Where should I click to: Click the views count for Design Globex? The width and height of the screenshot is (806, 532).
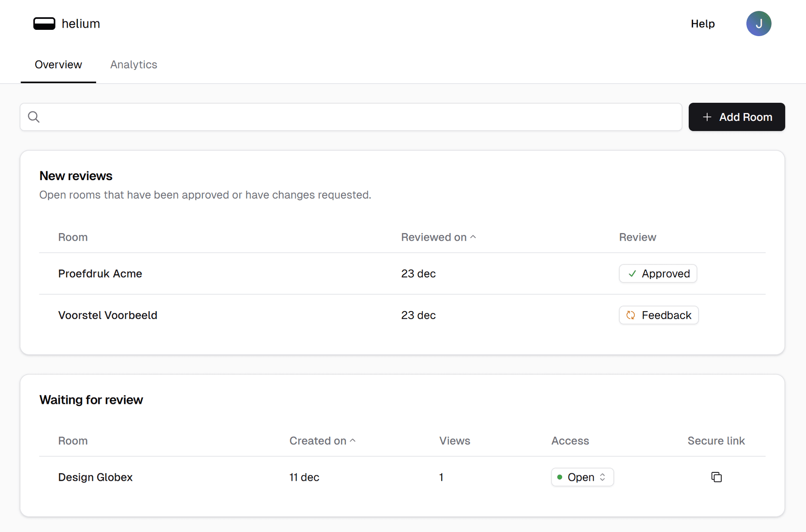click(x=441, y=477)
